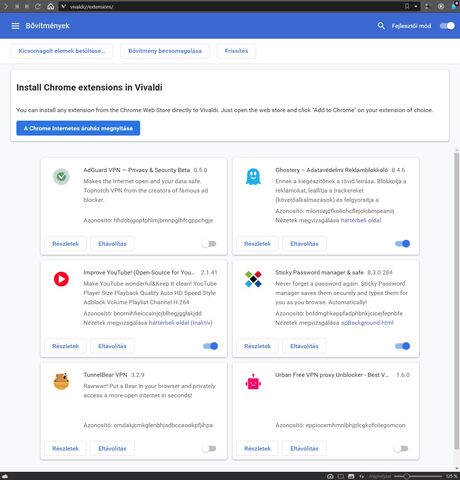
Task: Open Részletek for Sticky Password
Action: 257,346
